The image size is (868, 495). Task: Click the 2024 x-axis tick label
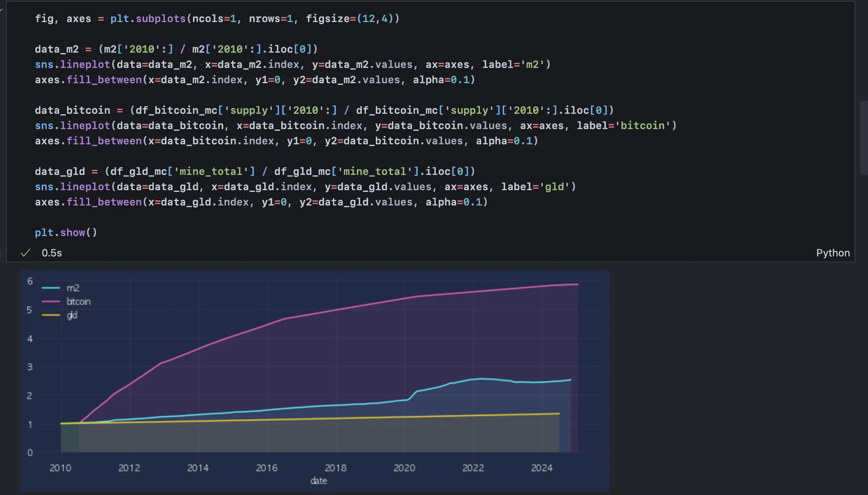pyautogui.click(x=541, y=468)
